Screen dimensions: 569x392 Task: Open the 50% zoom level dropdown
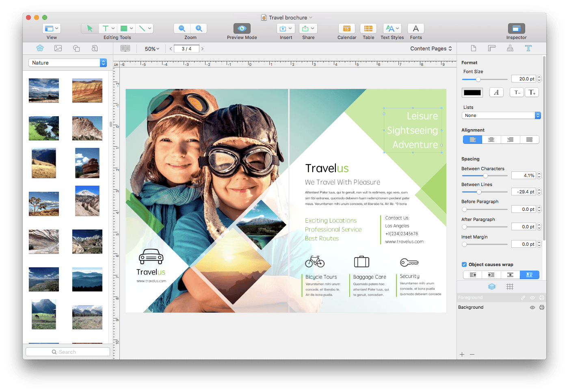click(151, 48)
